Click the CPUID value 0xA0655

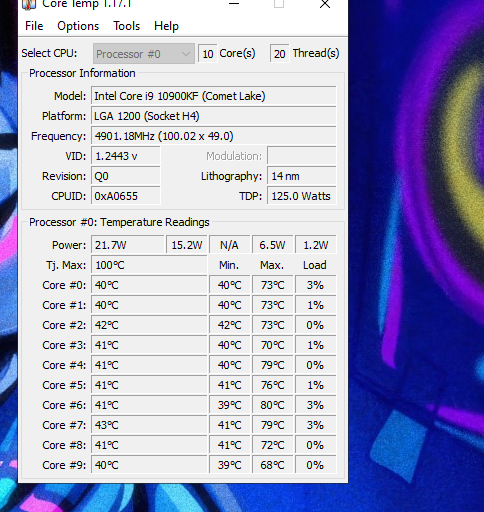[126, 196]
